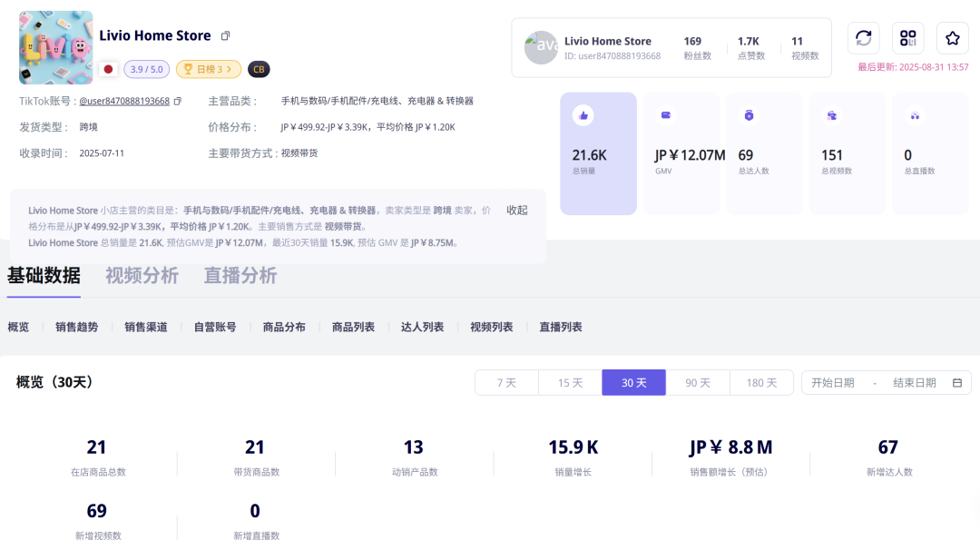
Task: Choose the 180天 period option
Action: pos(761,383)
